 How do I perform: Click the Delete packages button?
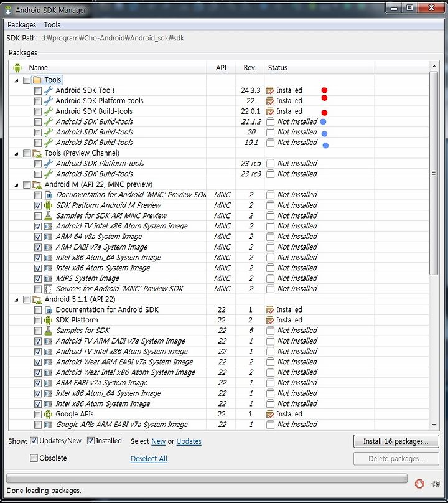click(396, 459)
